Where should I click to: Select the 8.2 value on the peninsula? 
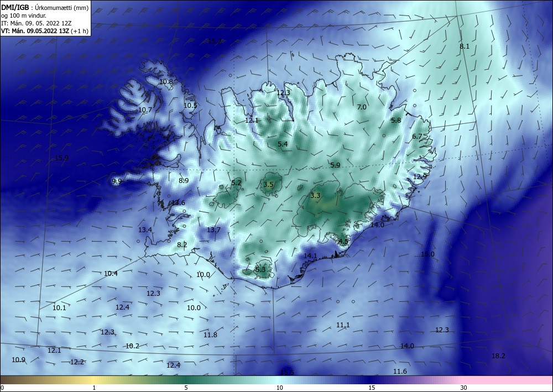click(182, 244)
